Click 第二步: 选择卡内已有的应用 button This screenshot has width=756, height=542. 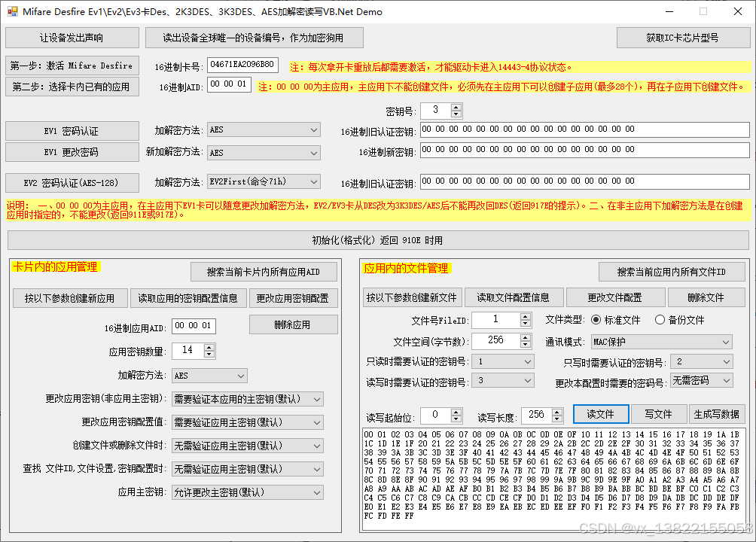[72, 87]
